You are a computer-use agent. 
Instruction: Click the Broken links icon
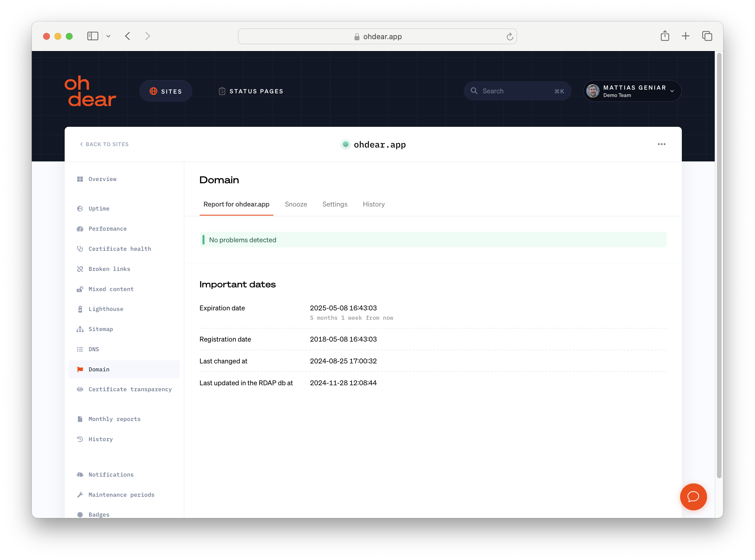tap(80, 269)
